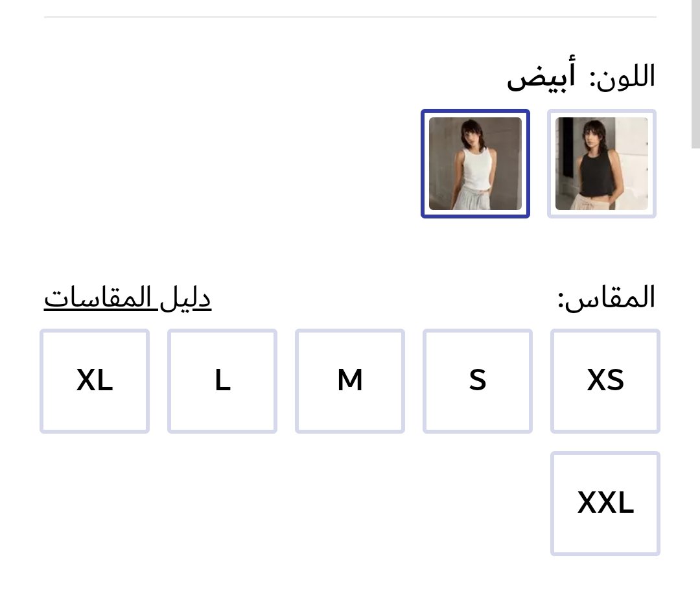Screen dimensions: 700x610
Task: Select size L box
Action: (222, 381)
